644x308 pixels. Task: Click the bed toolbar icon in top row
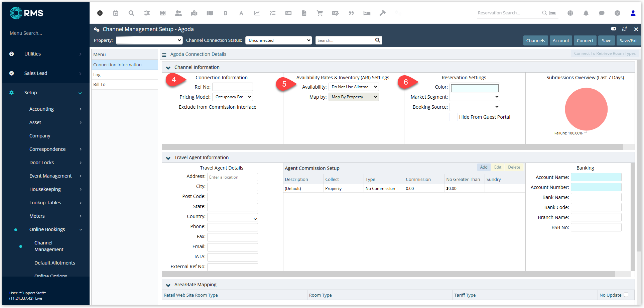coord(367,13)
